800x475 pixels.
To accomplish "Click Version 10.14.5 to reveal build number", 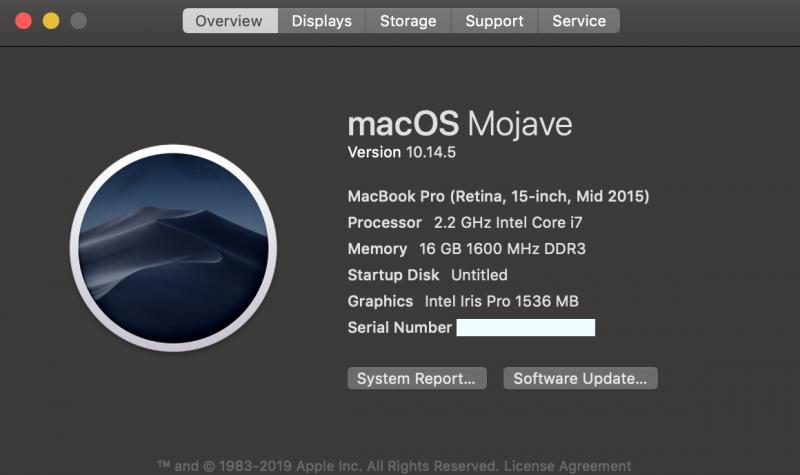I will tap(401, 152).
